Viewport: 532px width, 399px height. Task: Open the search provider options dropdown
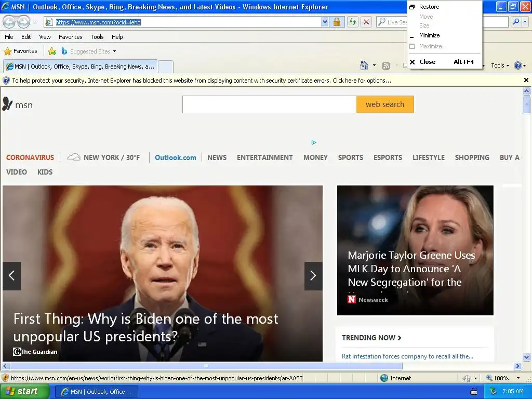[525, 22]
